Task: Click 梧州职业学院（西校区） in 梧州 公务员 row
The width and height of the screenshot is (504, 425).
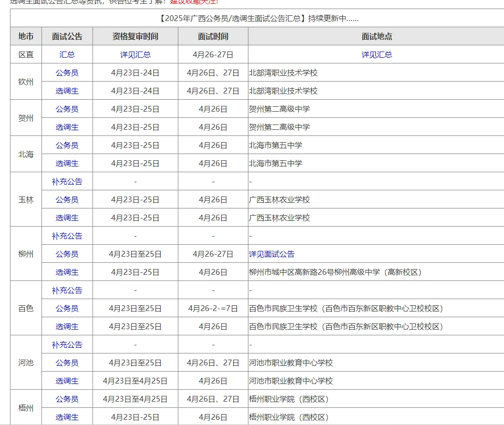Action: click(x=288, y=399)
